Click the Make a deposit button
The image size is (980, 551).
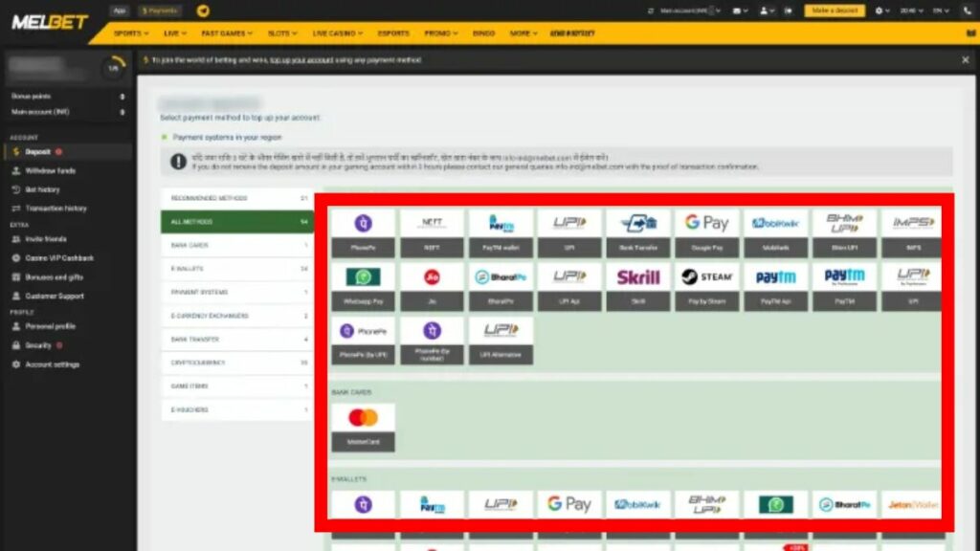pyautogui.click(x=835, y=11)
